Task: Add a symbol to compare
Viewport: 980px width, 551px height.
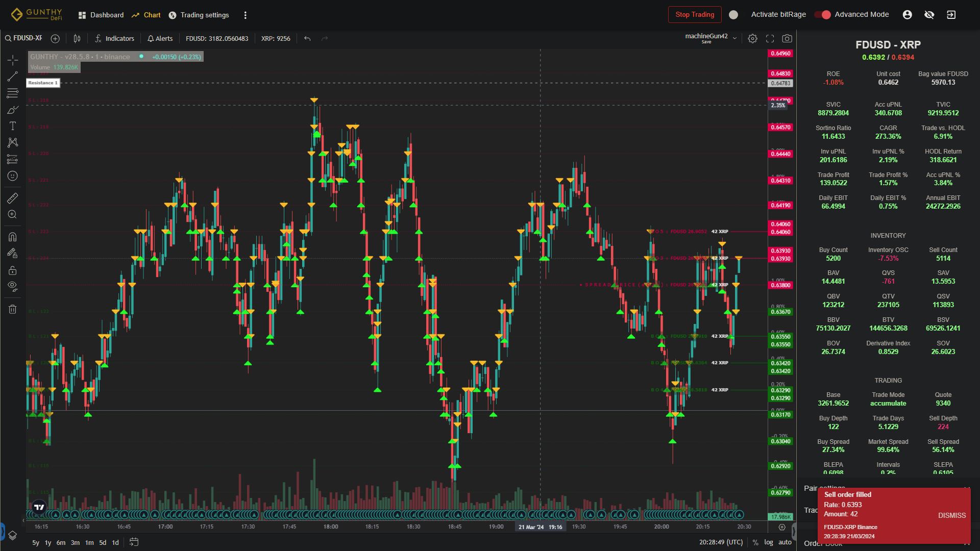Action: 55,38
